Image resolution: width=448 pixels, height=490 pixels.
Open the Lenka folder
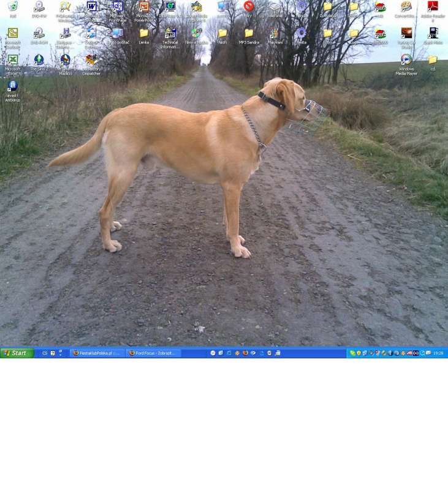click(x=144, y=34)
